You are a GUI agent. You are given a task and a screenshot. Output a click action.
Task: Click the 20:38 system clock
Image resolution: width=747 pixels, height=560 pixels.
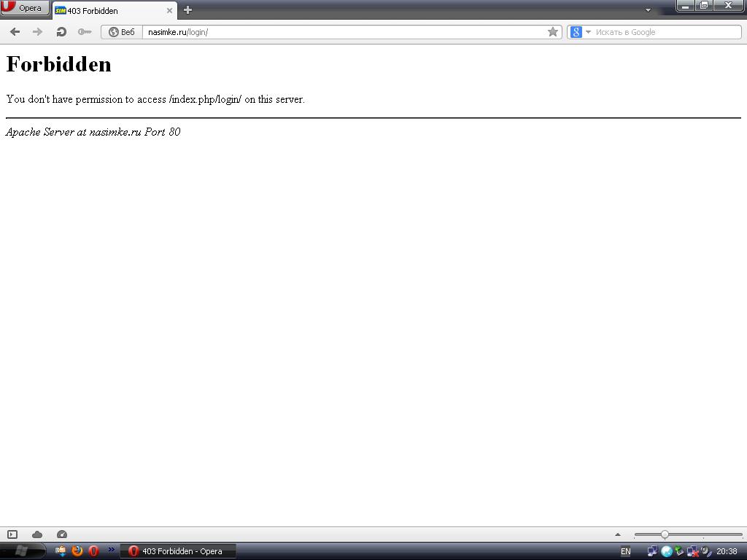point(727,551)
